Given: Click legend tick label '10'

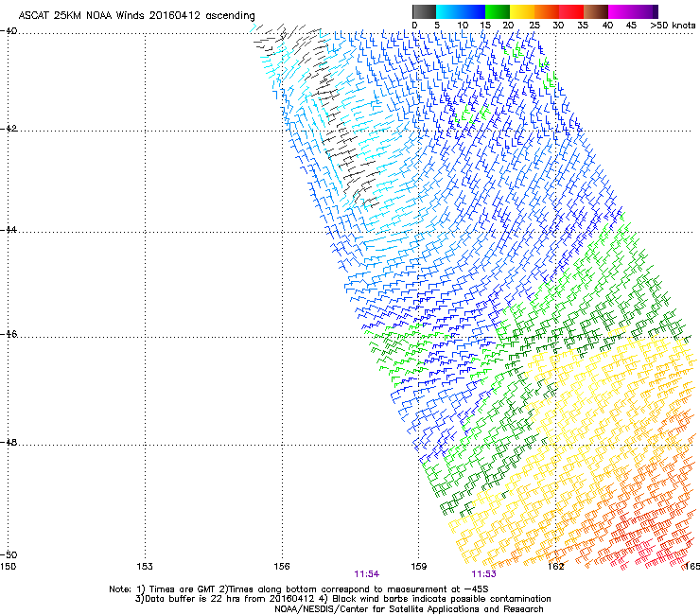Looking at the screenshot, I should click(x=463, y=26).
